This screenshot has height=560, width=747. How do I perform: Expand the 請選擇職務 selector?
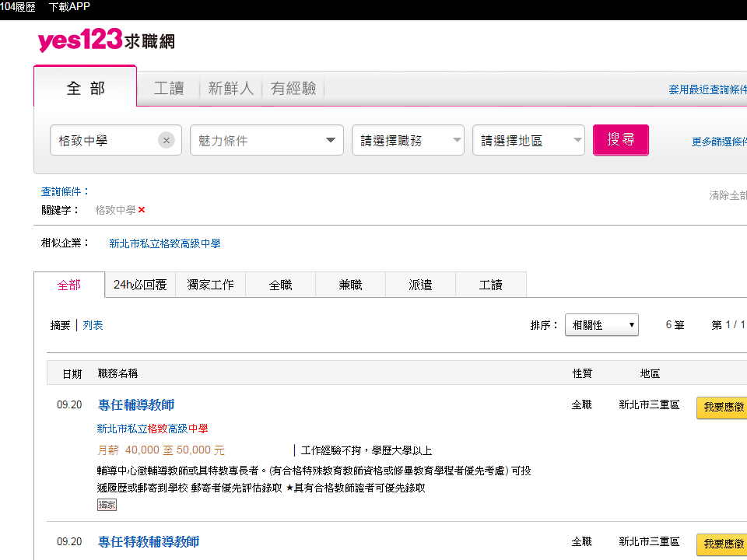click(x=408, y=141)
